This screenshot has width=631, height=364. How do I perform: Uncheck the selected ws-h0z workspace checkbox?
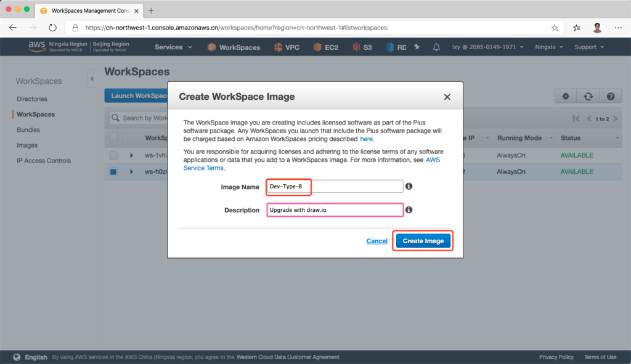point(113,172)
